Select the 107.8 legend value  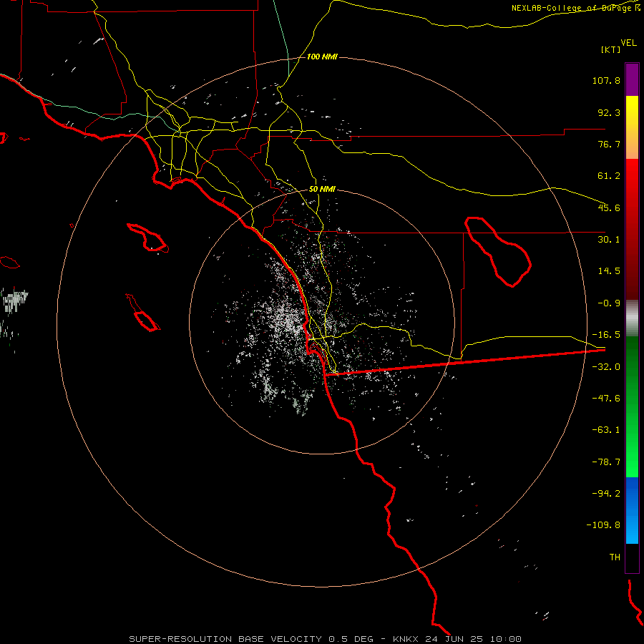click(606, 80)
